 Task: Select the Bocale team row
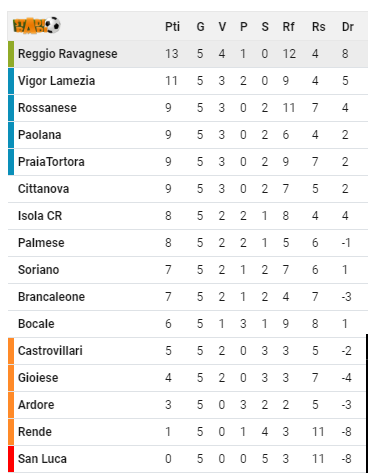[188, 324]
